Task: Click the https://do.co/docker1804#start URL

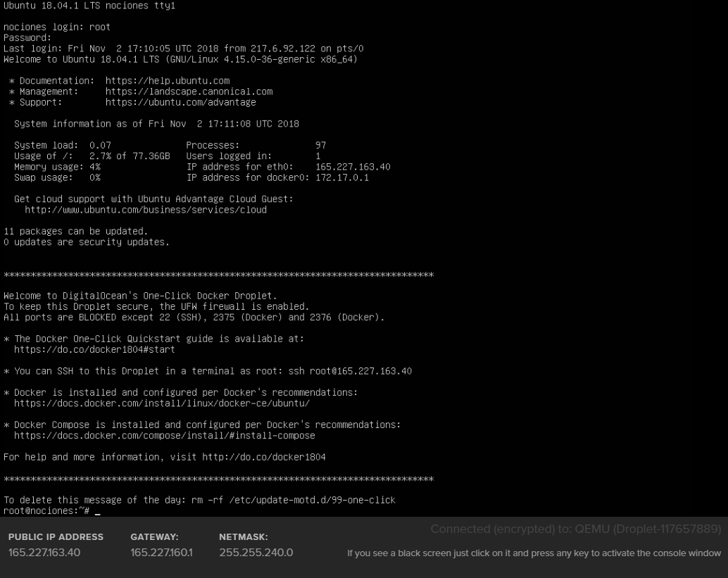Action: click(x=94, y=349)
